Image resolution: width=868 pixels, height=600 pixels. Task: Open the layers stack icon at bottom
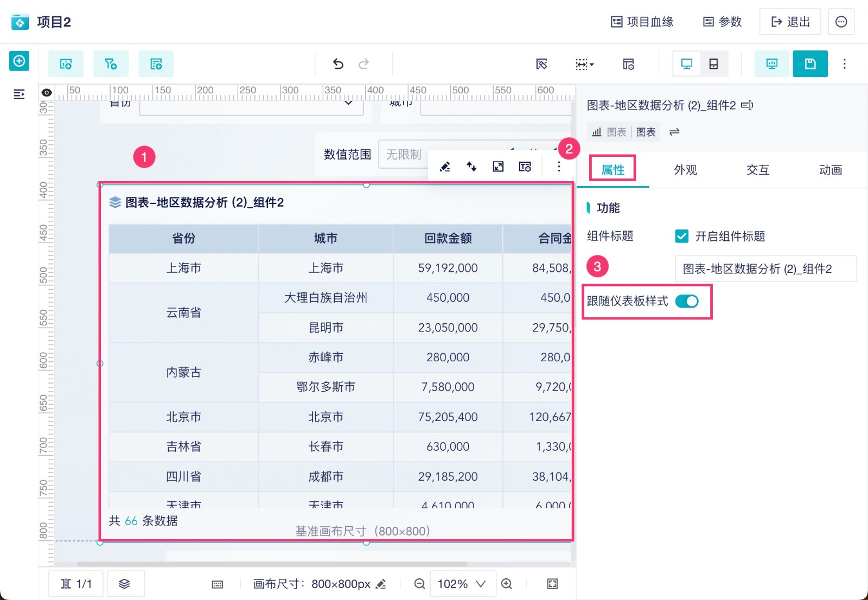tap(125, 584)
